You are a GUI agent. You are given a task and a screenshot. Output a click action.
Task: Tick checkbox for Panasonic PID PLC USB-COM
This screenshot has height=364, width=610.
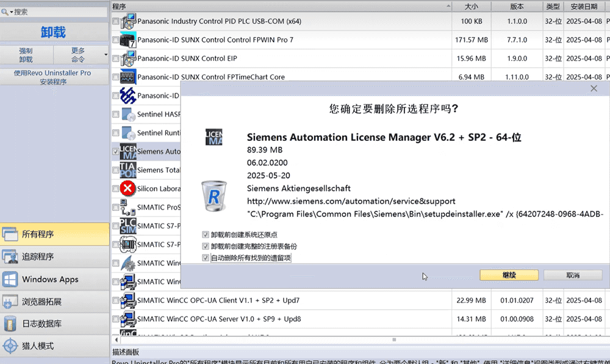pos(116,21)
